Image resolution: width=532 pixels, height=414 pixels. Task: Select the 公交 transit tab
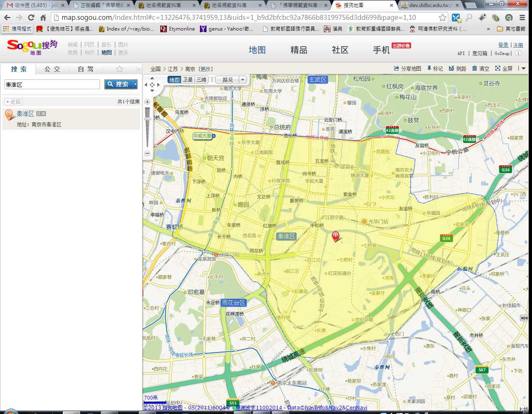[x=52, y=69]
